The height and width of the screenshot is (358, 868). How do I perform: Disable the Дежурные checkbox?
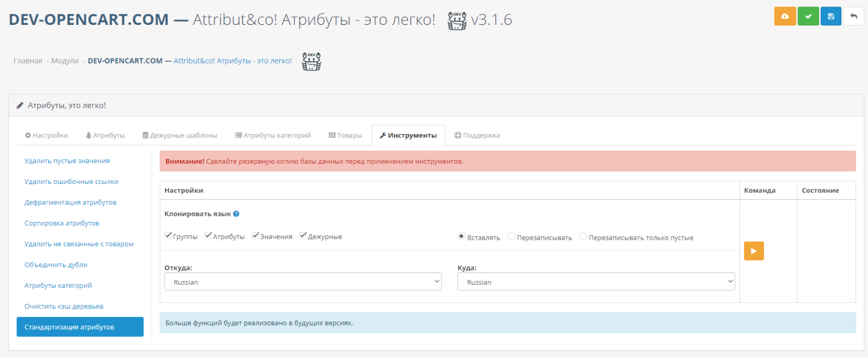click(303, 235)
